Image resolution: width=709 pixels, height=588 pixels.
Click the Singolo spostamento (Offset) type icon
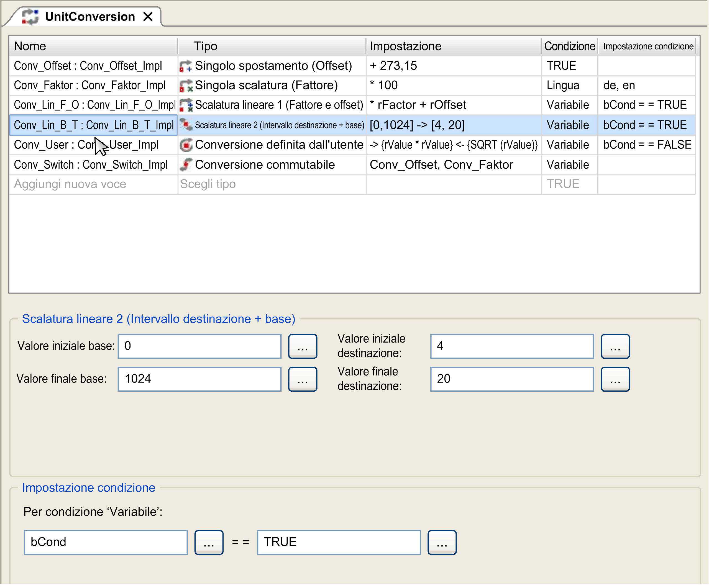coord(185,66)
